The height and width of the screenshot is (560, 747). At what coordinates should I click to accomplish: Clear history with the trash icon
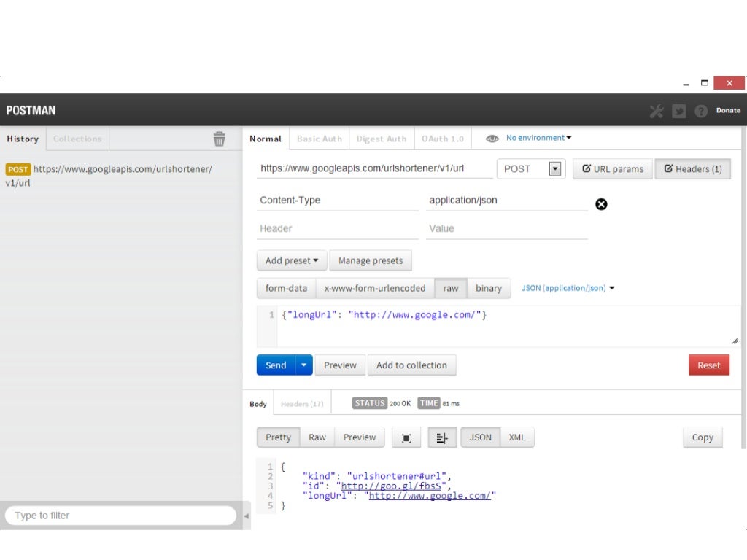coord(219,139)
